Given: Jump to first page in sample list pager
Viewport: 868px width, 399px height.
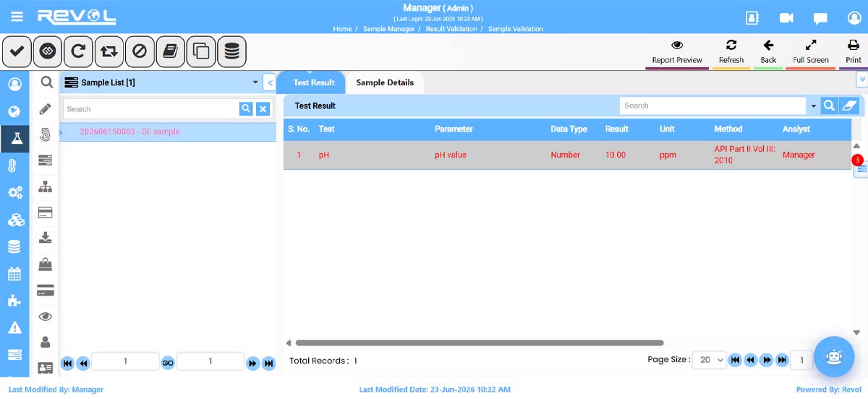Looking at the screenshot, I should click(x=67, y=364).
